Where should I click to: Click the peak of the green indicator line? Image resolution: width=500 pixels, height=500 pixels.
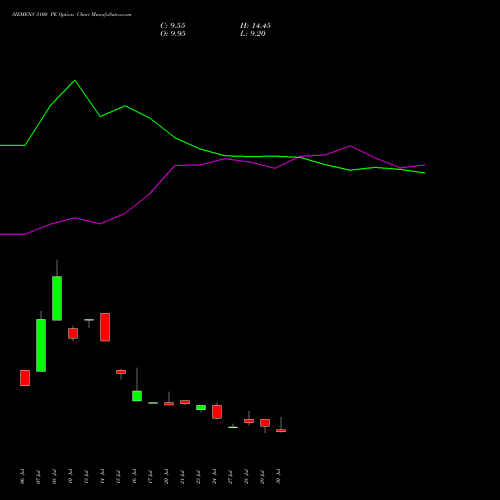click(x=75, y=80)
